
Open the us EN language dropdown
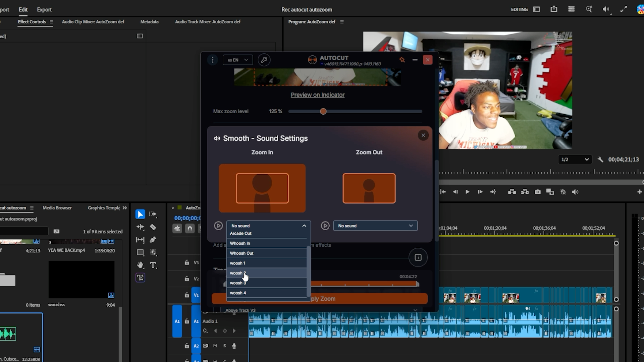238,60
